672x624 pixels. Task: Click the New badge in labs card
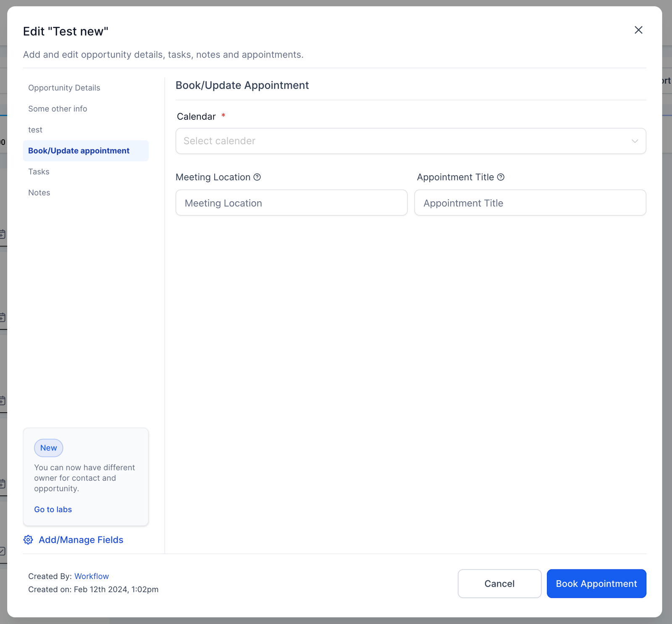point(49,448)
